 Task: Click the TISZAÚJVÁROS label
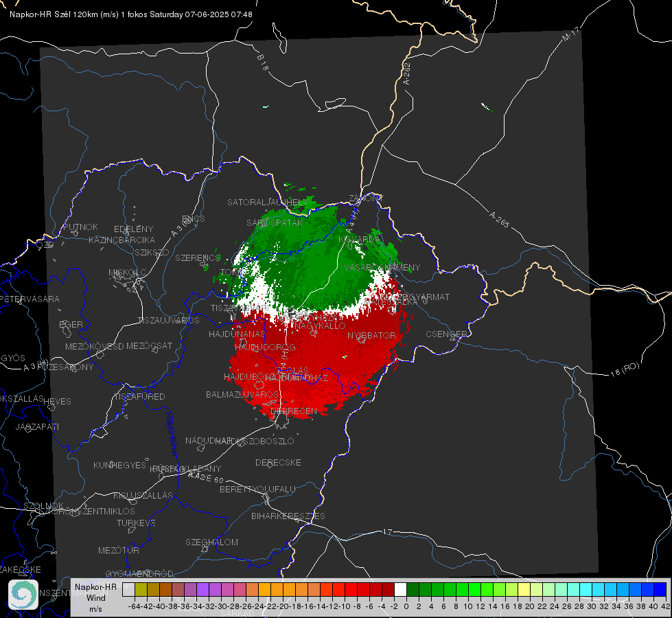[168, 321]
